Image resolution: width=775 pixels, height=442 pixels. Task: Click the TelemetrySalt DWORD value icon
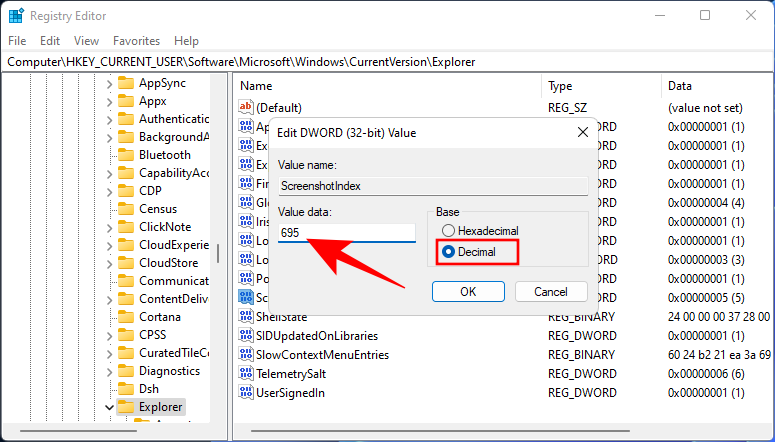pyautogui.click(x=247, y=373)
